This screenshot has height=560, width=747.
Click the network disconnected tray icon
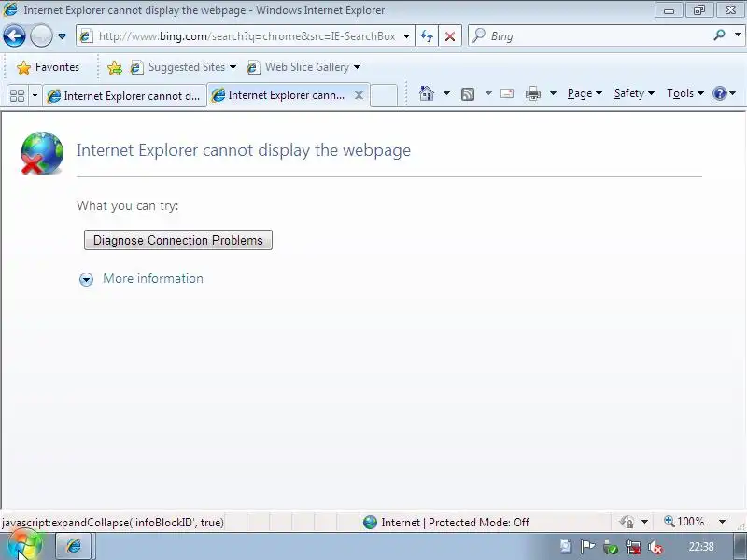click(633, 547)
